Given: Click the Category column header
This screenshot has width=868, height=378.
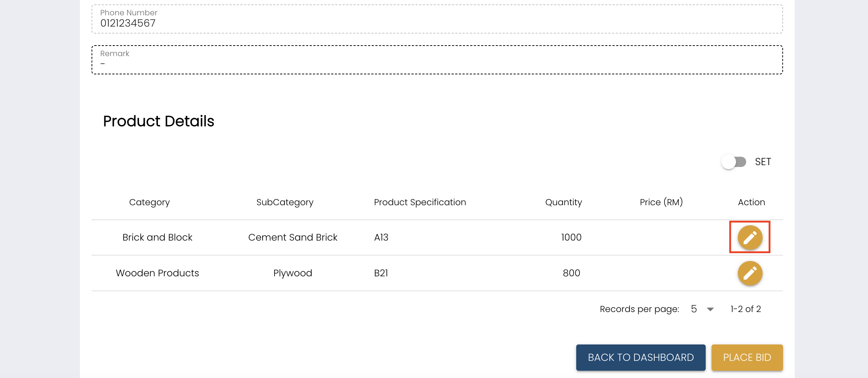Looking at the screenshot, I should pos(150,202).
